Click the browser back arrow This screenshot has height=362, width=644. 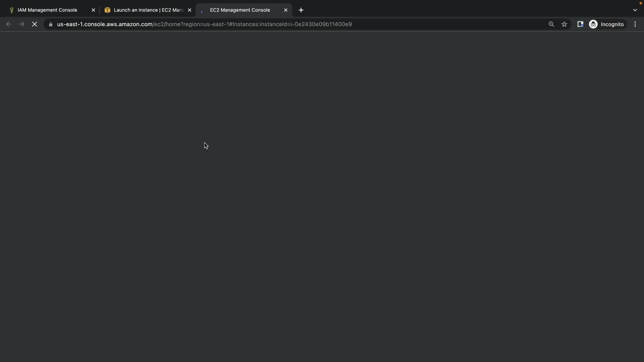[9, 24]
